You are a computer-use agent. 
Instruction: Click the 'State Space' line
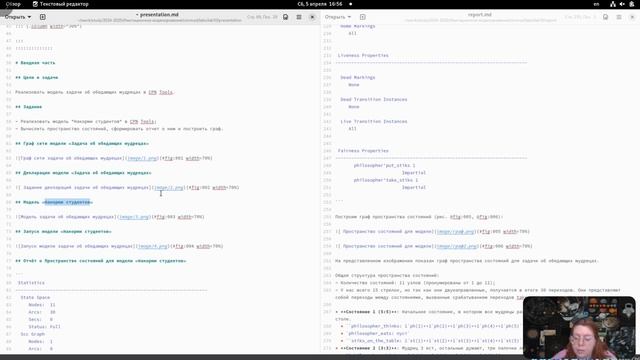pos(35,298)
